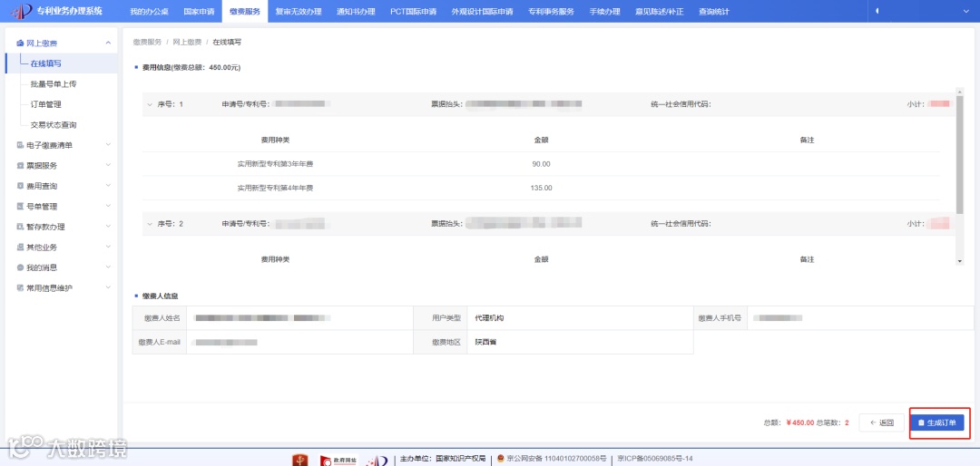Click the fee list scroll-down arrow

(959, 260)
